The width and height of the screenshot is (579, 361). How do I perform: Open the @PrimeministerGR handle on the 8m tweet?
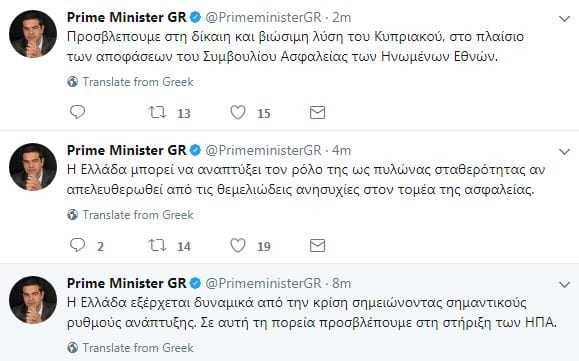tap(263, 283)
